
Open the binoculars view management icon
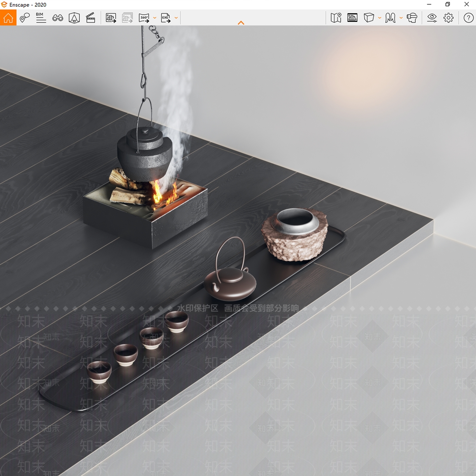(58, 18)
